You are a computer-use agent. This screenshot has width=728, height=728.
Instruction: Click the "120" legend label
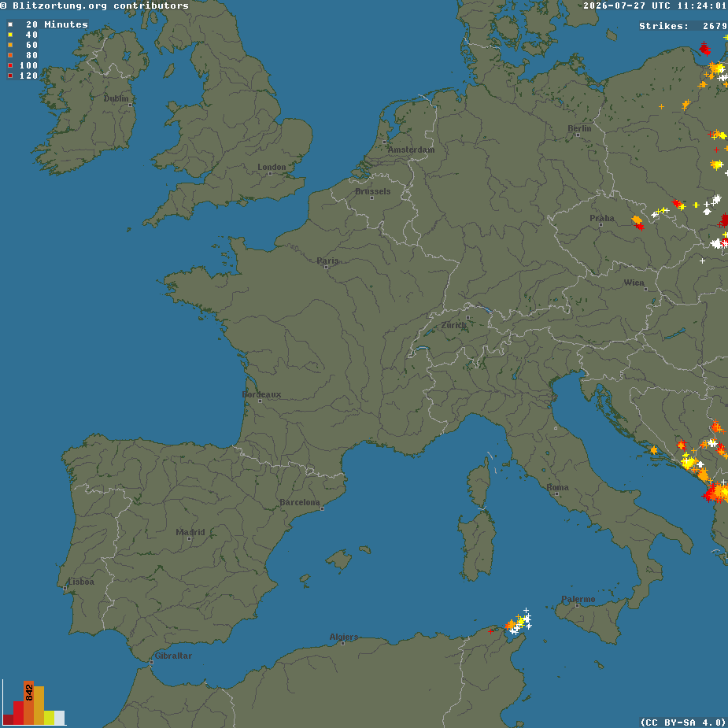(x=28, y=76)
